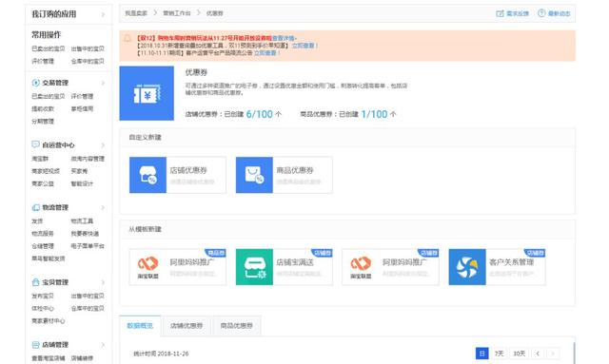The image size is (609, 364).
Task: Click the large blue coupon ticket icon
Action: pyautogui.click(x=147, y=93)
